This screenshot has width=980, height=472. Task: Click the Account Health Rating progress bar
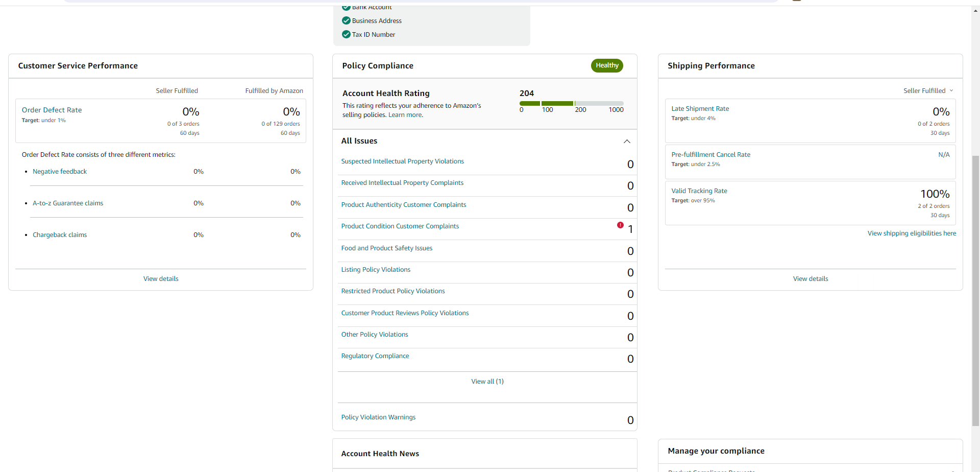point(571,103)
